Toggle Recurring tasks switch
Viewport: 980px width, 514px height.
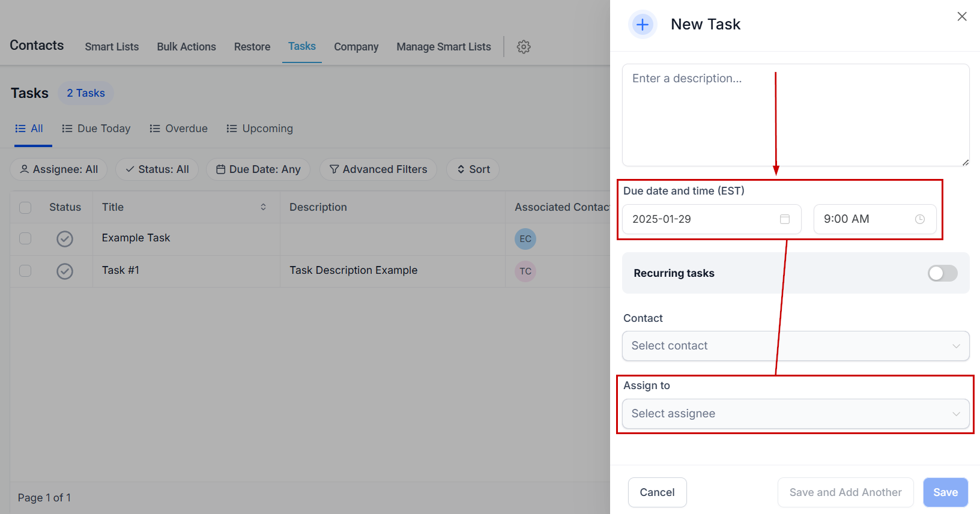(x=943, y=273)
